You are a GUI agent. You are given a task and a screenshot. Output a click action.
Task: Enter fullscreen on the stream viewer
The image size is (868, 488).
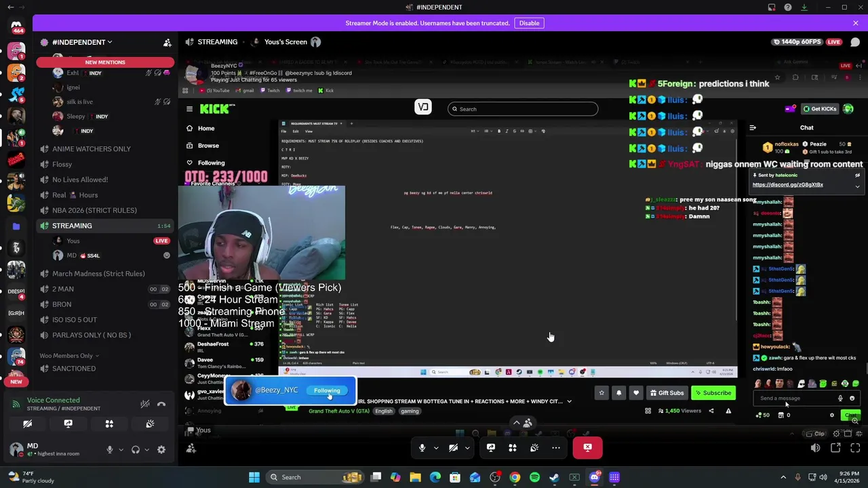855,448
